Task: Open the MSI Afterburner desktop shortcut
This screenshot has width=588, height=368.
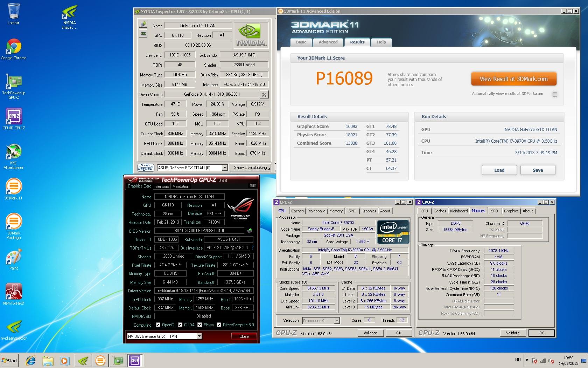Action: (14, 156)
